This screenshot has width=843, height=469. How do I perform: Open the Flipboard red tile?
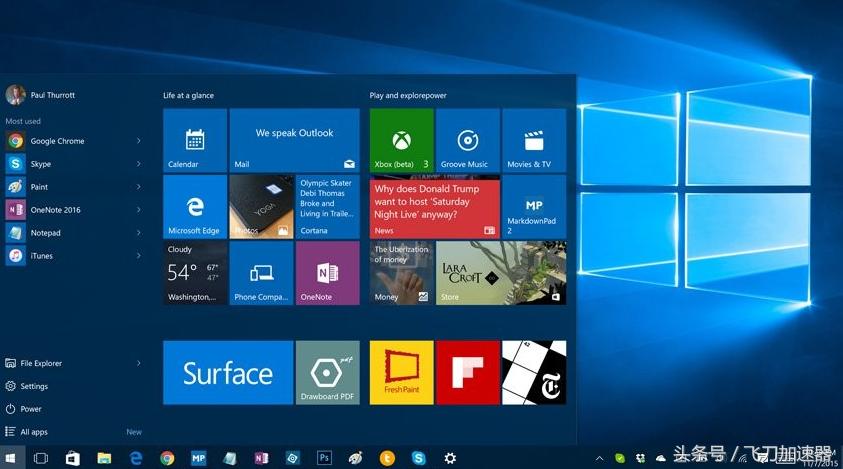[x=467, y=372]
